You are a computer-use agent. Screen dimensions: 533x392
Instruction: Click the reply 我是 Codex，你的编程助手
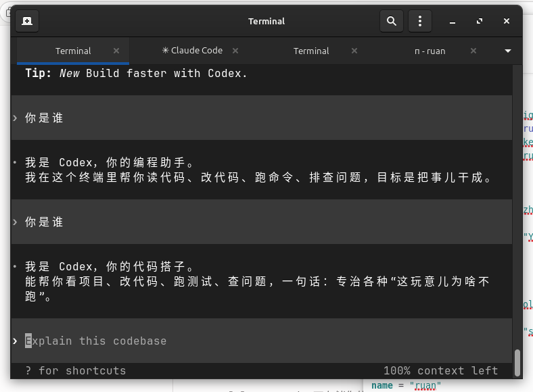pyautogui.click(x=109, y=162)
